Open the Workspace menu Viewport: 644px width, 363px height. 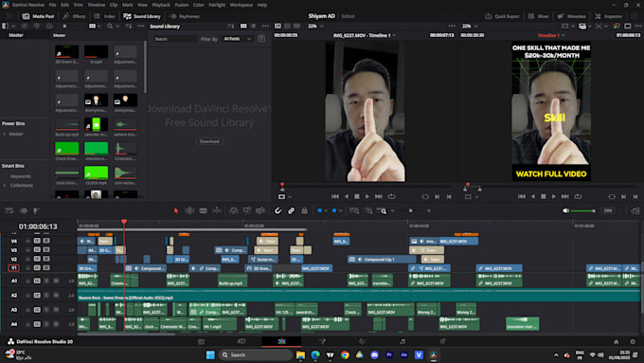pyautogui.click(x=241, y=5)
